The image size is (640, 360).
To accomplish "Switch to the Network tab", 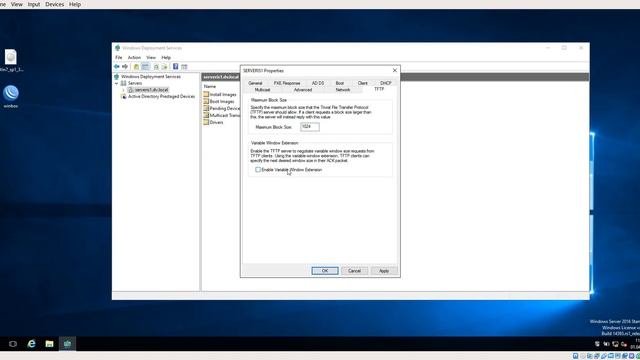I will [x=343, y=89].
